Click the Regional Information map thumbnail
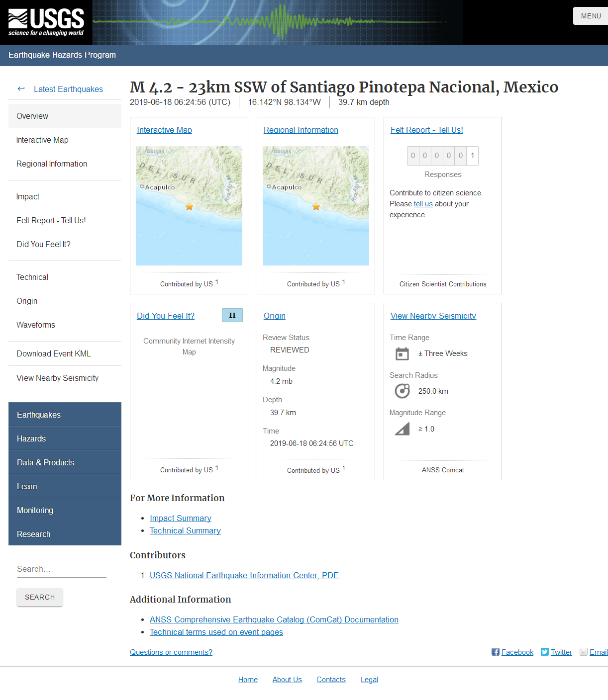Viewport: 608px width, 700px height. click(x=316, y=206)
